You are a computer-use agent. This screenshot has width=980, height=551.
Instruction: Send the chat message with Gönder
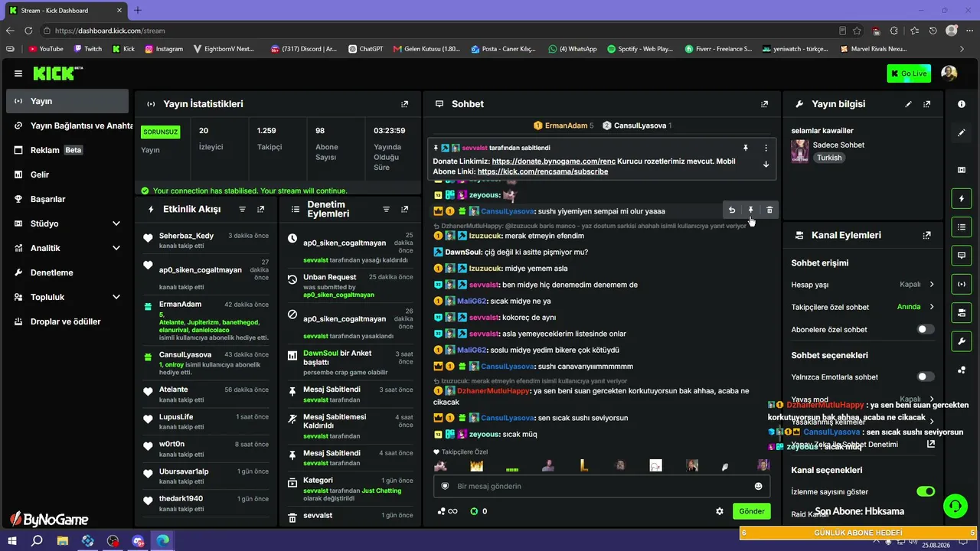coord(752,511)
